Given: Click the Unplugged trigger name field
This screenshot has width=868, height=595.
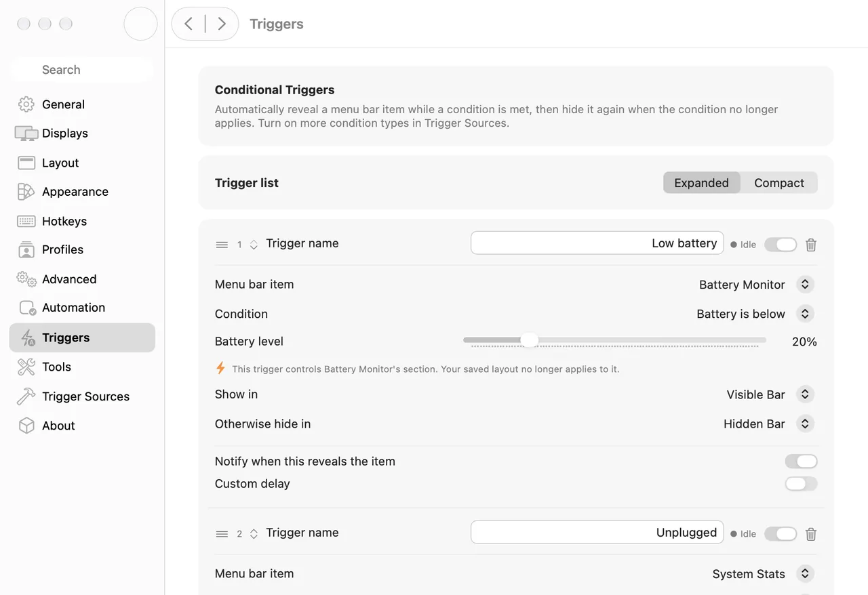Looking at the screenshot, I should pyautogui.click(x=597, y=533).
